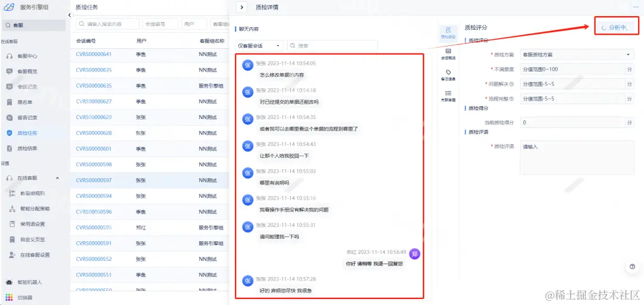Open session CVRS00000641

[x=94, y=54]
